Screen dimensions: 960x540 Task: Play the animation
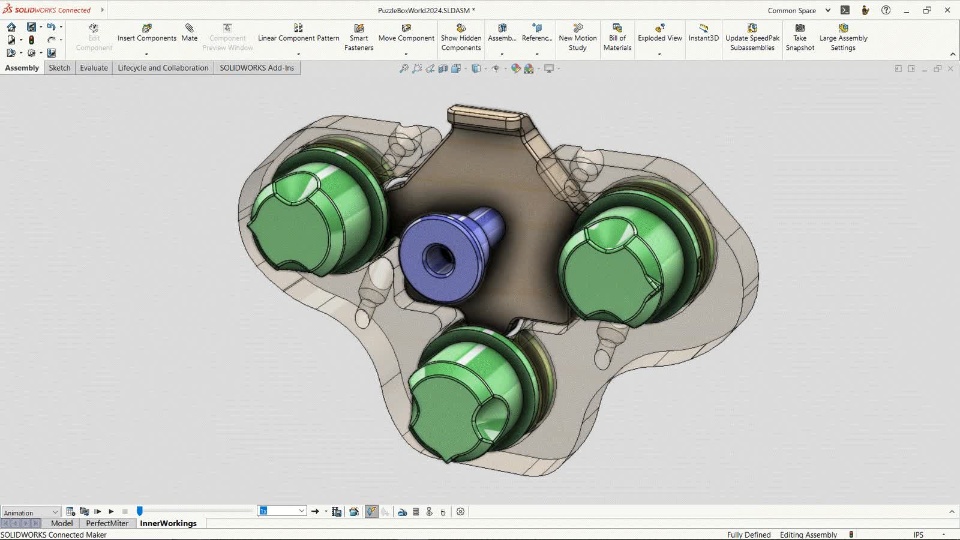pyautogui.click(x=111, y=511)
